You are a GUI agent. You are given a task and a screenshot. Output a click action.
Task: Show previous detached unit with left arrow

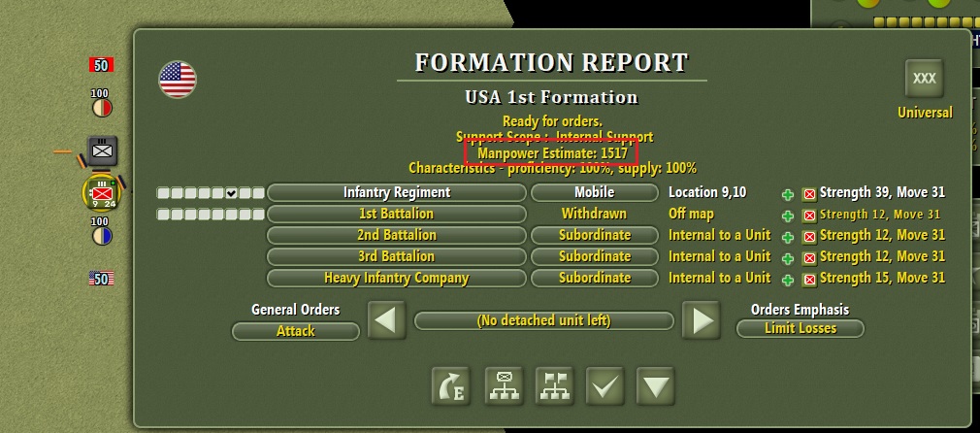point(386,320)
